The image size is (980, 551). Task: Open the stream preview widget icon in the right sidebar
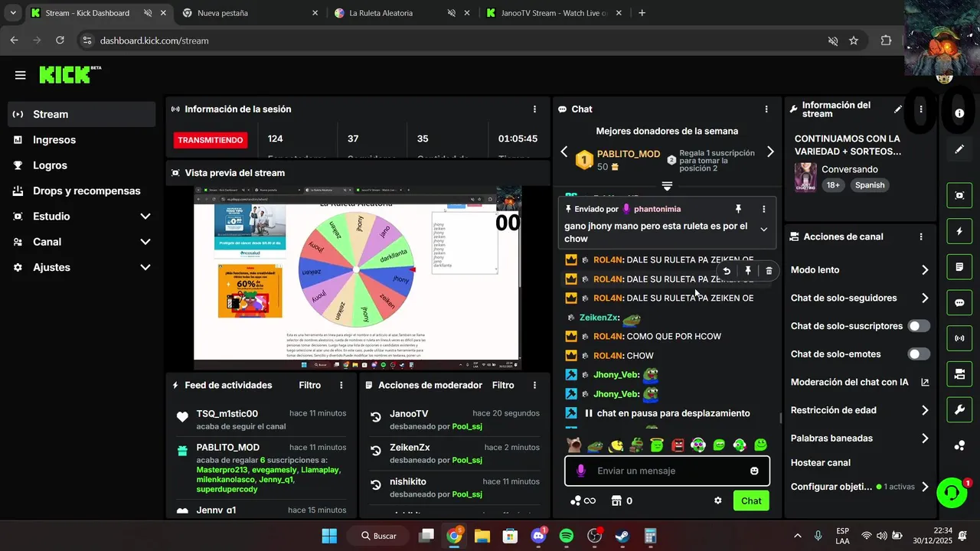tap(959, 195)
